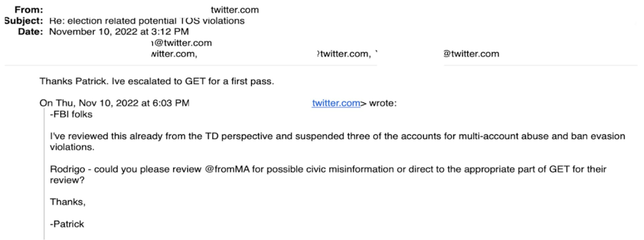Click 'On Thu, Nov 10, 2022 at 6:03 PM' line

coord(114,104)
